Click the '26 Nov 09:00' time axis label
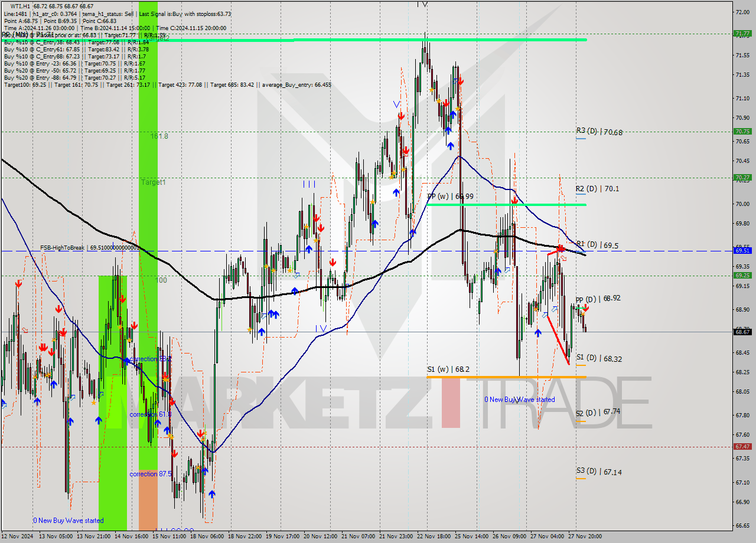 click(x=510, y=537)
